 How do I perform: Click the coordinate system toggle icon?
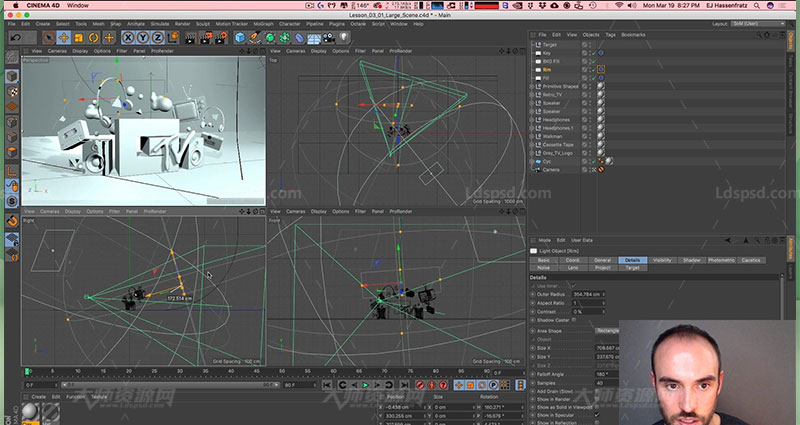173,38
